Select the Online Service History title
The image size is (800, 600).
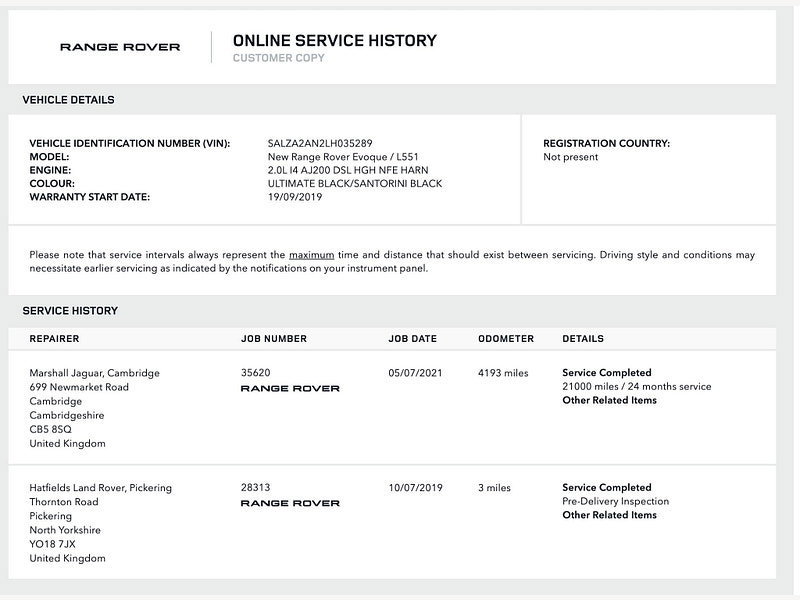(335, 40)
